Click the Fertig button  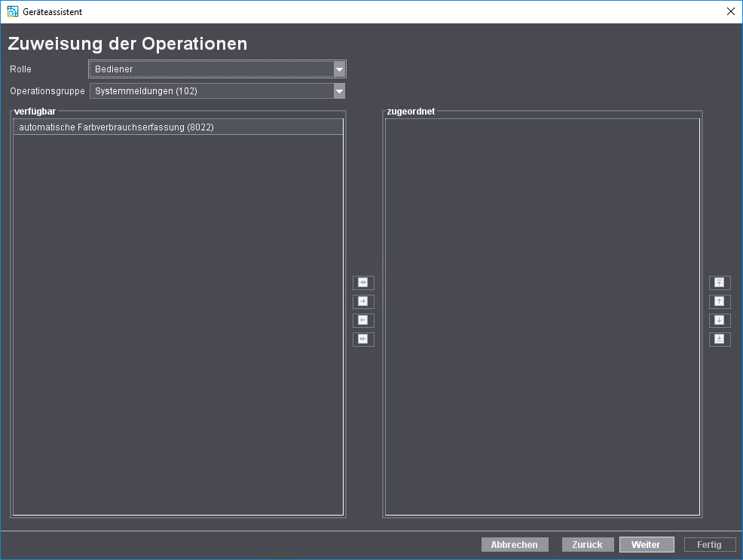pos(710,544)
